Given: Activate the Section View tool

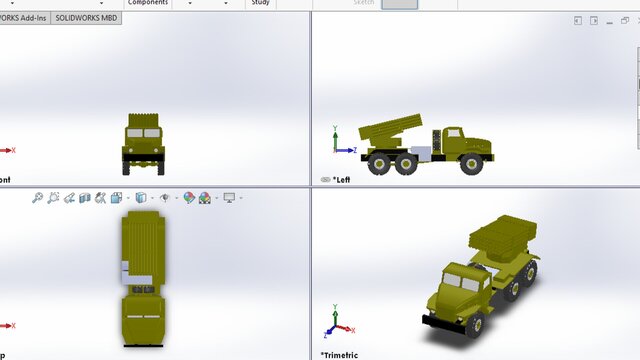Looking at the screenshot, I should [84, 198].
